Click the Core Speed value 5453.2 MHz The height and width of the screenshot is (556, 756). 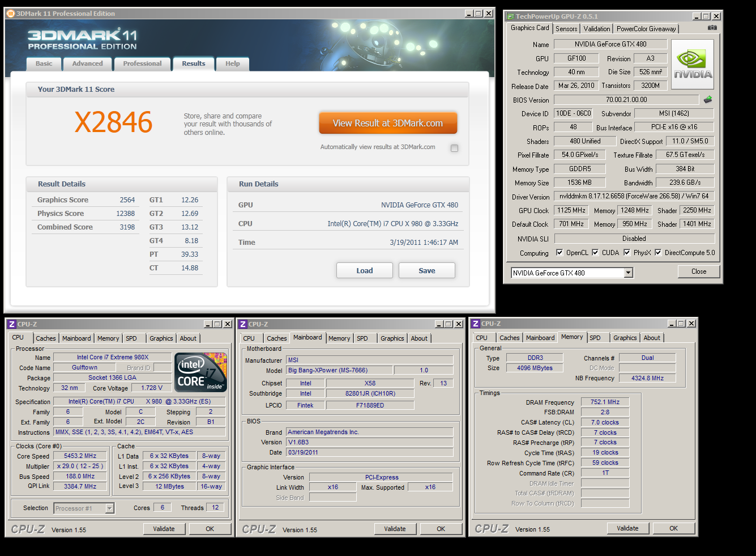tap(80, 456)
